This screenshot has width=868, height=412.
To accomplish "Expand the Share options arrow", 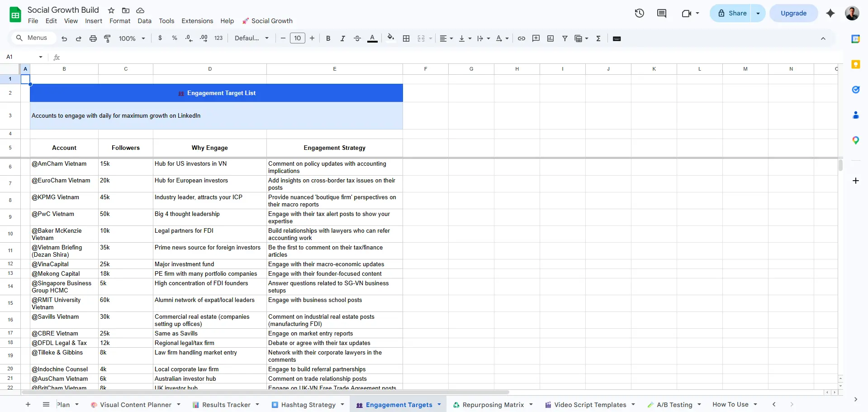I will pos(758,13).
